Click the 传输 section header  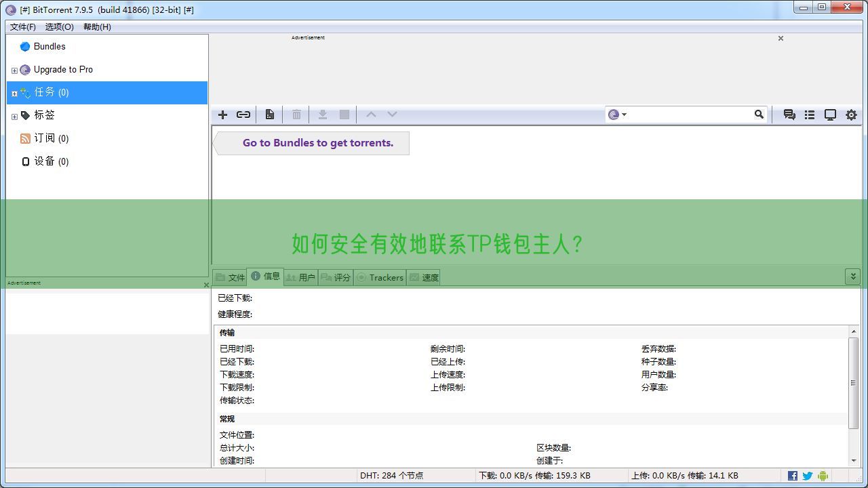pyautogui.click(x=227, y=333)
